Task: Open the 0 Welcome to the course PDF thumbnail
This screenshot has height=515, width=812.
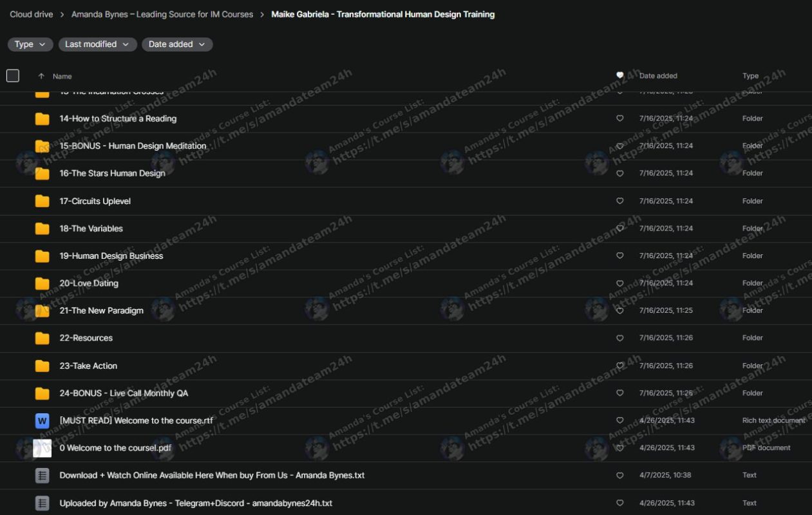Action: 42,448
